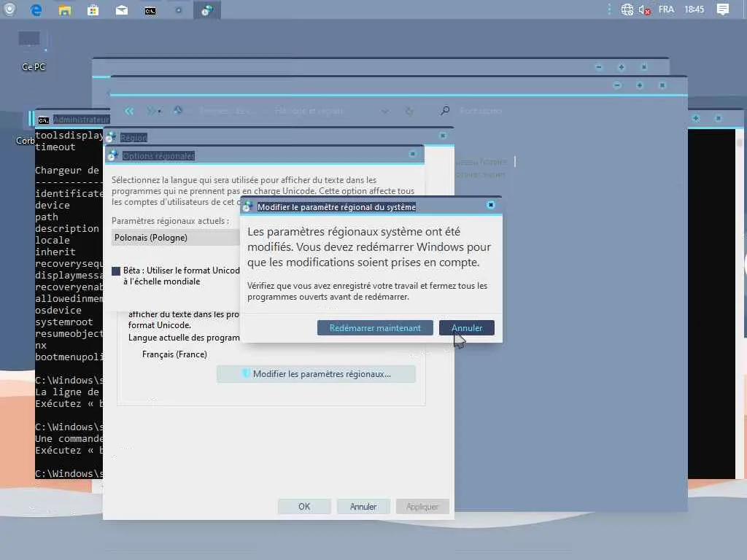Go forward in the Control Panel window

pyautogui.click(x=150, y=111)
